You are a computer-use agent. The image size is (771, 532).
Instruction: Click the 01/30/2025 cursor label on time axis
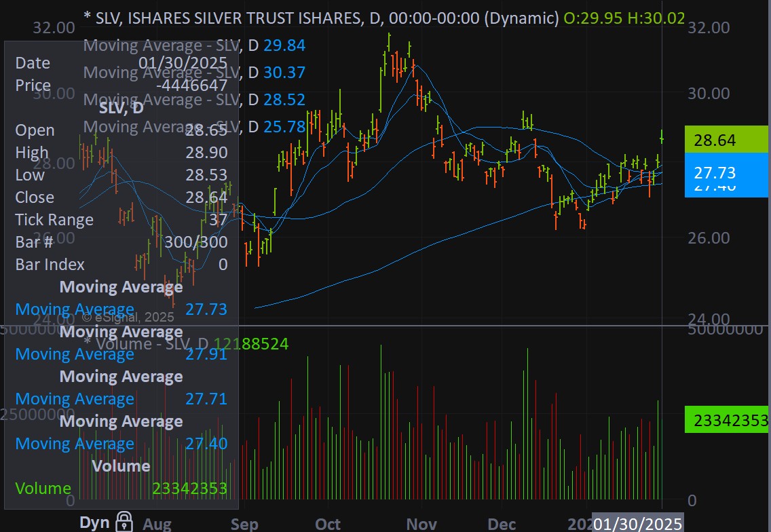(638, 523)
